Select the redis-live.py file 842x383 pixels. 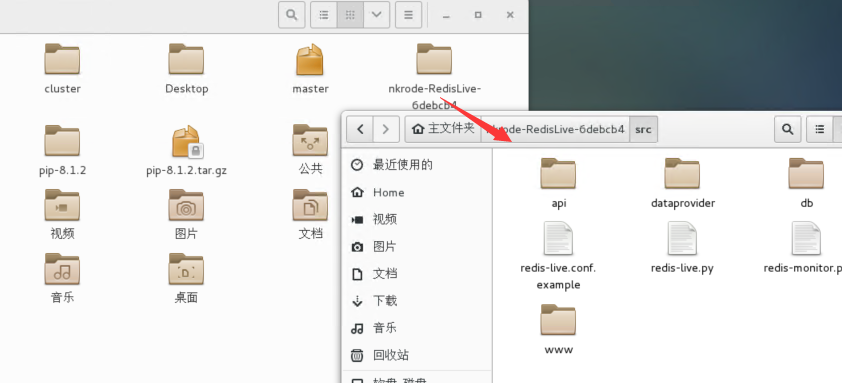683,239
